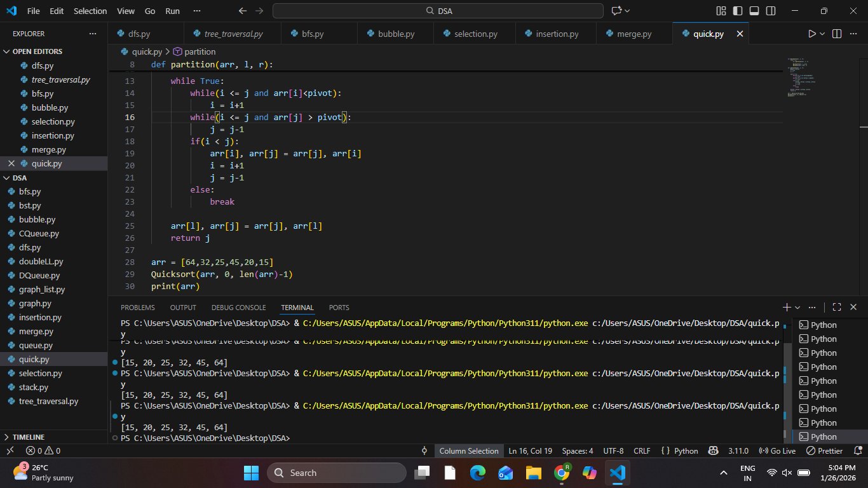Click the code minimap preview

802,76
